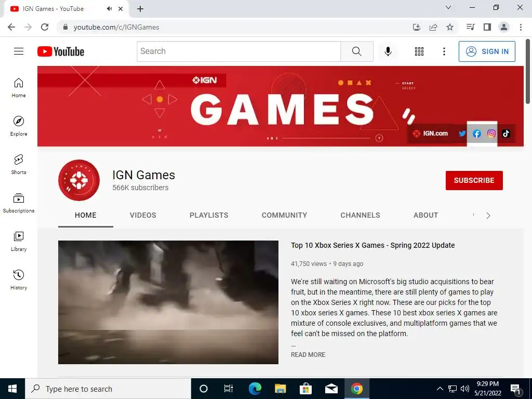Share this page from address bar
The image size is (532, 399).
click(433, 27)
